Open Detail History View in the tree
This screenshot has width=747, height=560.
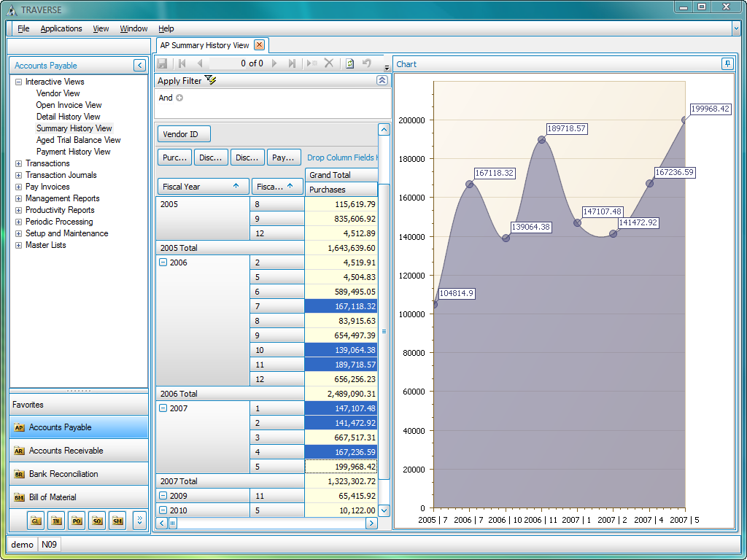tap(68, 117)
